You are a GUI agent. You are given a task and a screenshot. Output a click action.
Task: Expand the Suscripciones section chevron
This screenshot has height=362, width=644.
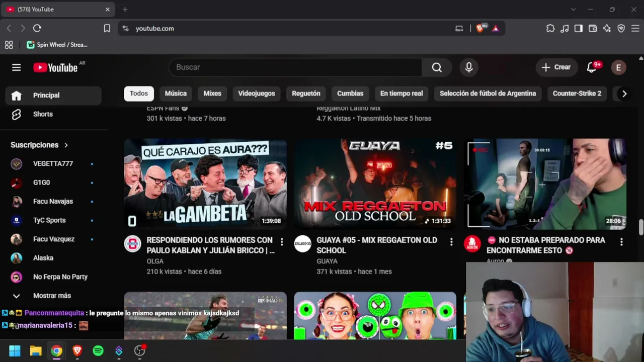(66, 145)
